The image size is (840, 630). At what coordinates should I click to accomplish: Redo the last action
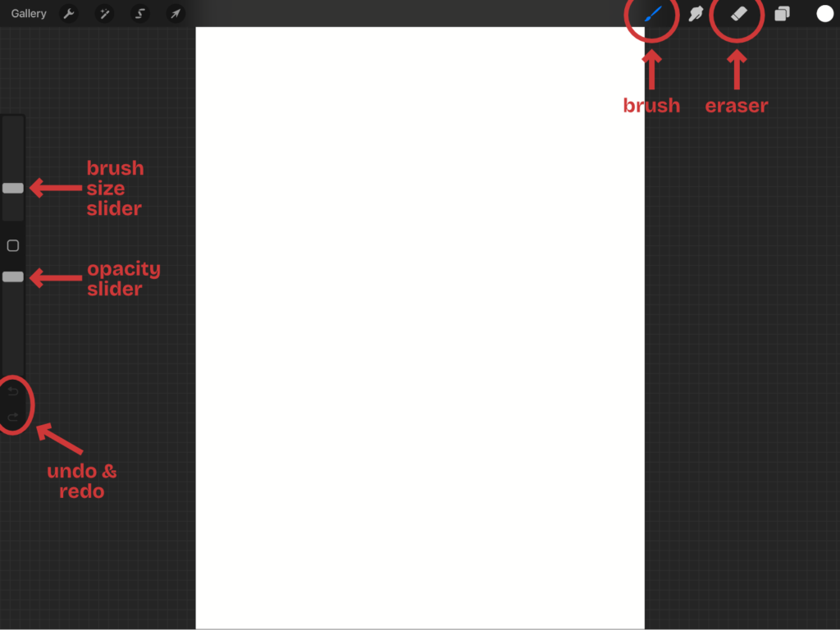click(13, 417)
